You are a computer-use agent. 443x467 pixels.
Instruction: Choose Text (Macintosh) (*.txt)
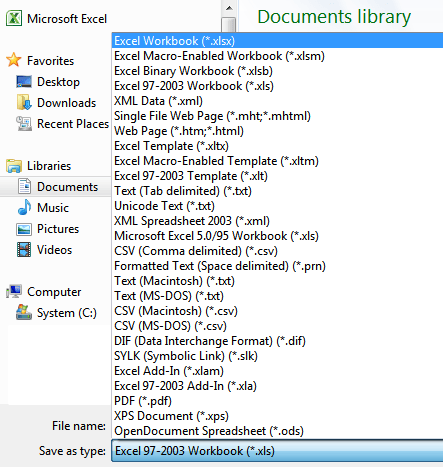point(277,281)
